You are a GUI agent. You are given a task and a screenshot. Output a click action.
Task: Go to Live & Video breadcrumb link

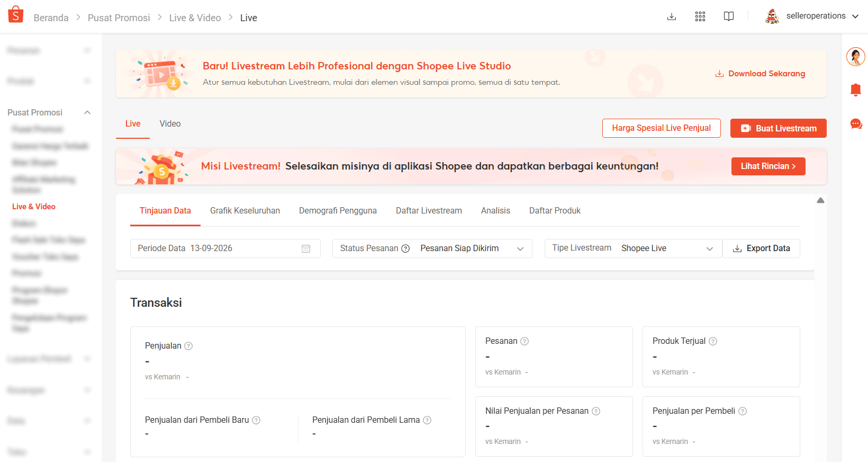pos(195,18)
